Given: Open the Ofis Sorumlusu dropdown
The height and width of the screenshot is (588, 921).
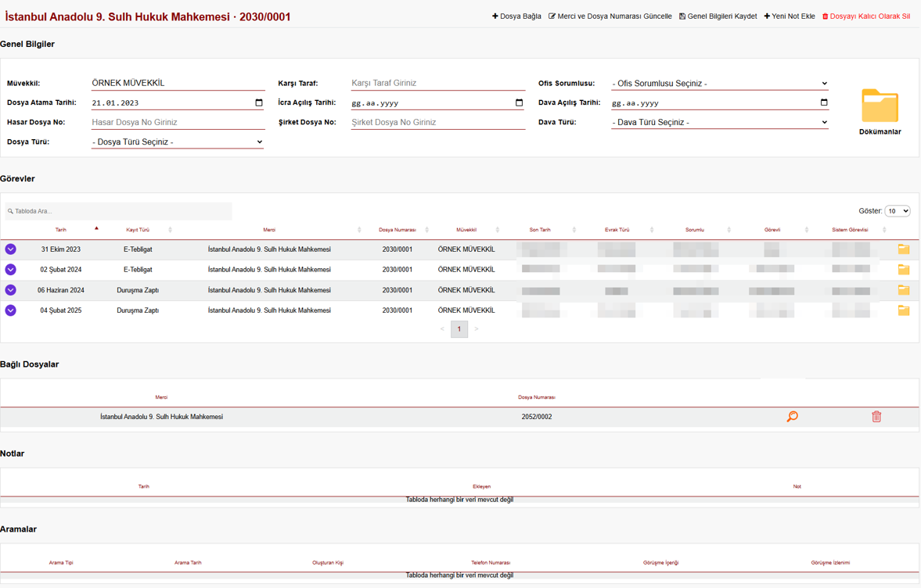Looking at the screenshot, I should pyautogui.click(x=720, y=84).
